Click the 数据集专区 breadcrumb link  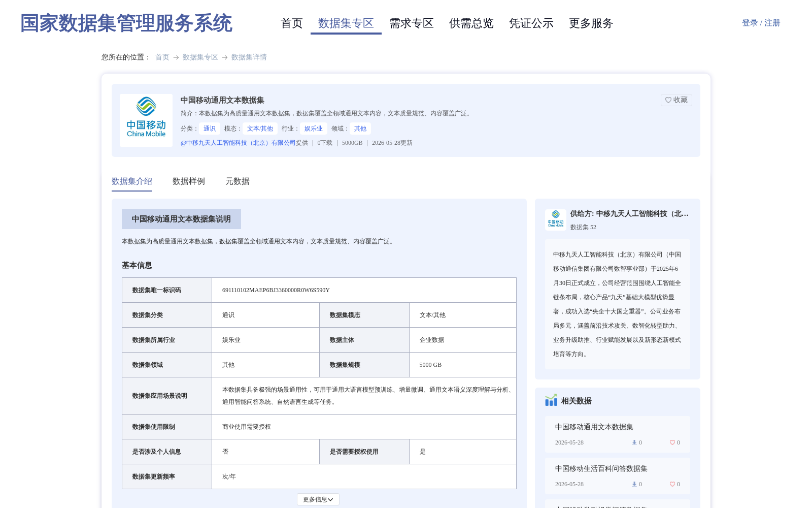(x=200, y=57)
